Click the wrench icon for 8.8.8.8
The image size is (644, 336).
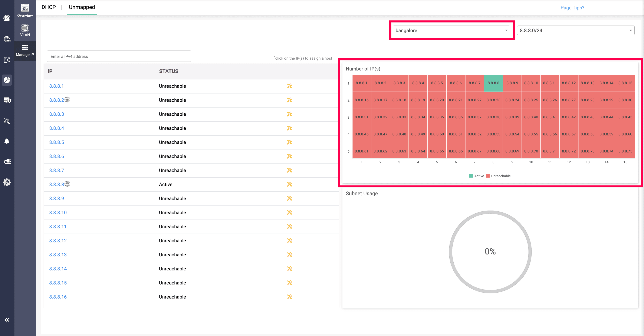289,184
